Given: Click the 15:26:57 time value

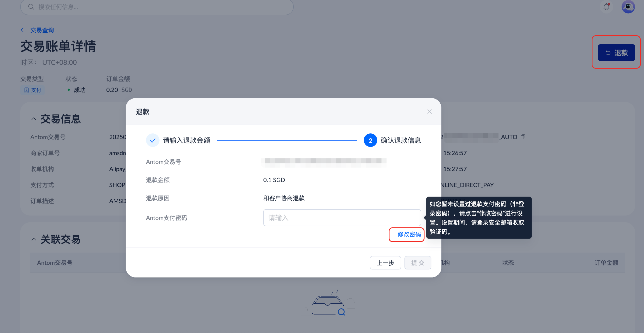Looking at the screenshot, I should (x=455, y=153).
